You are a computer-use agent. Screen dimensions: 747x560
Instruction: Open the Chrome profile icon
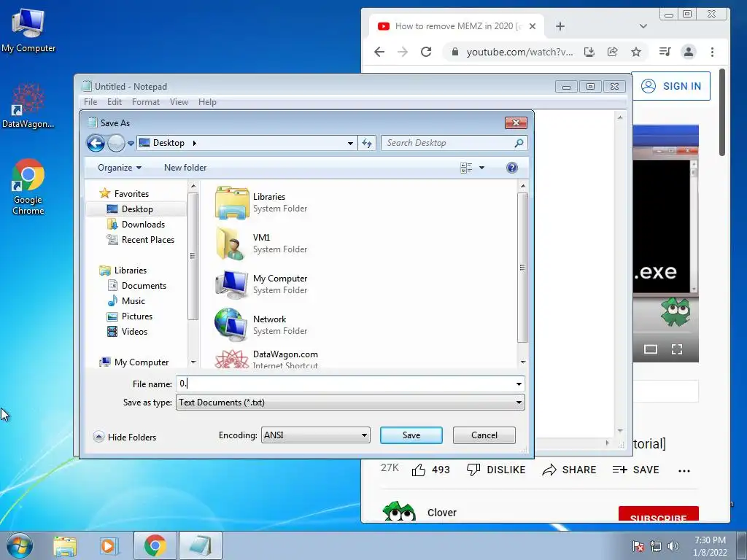689,52
